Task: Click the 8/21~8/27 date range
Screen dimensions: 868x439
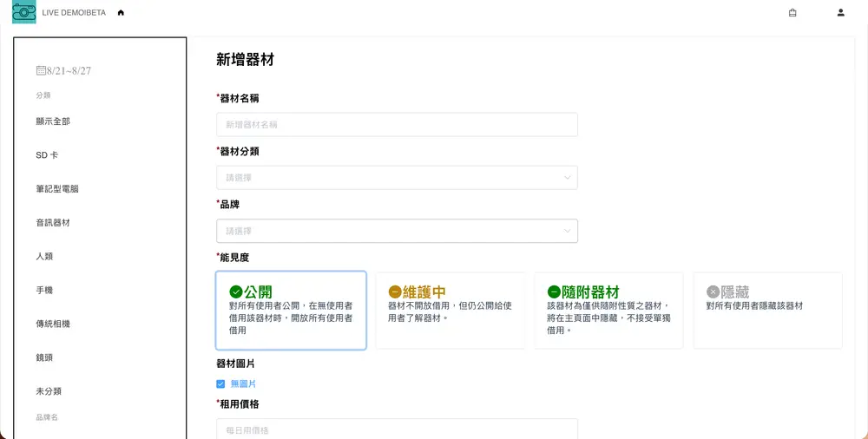Action: click(69, 71)
